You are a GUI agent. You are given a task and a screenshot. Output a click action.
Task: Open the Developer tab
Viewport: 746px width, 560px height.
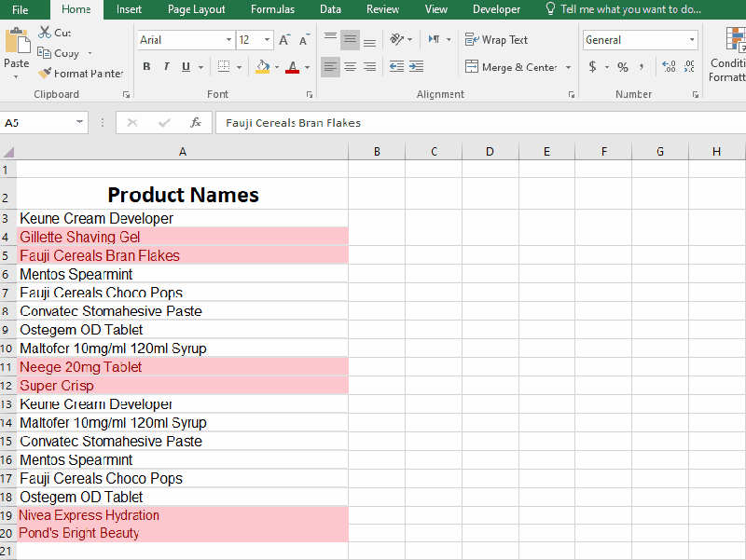point(496,10)
